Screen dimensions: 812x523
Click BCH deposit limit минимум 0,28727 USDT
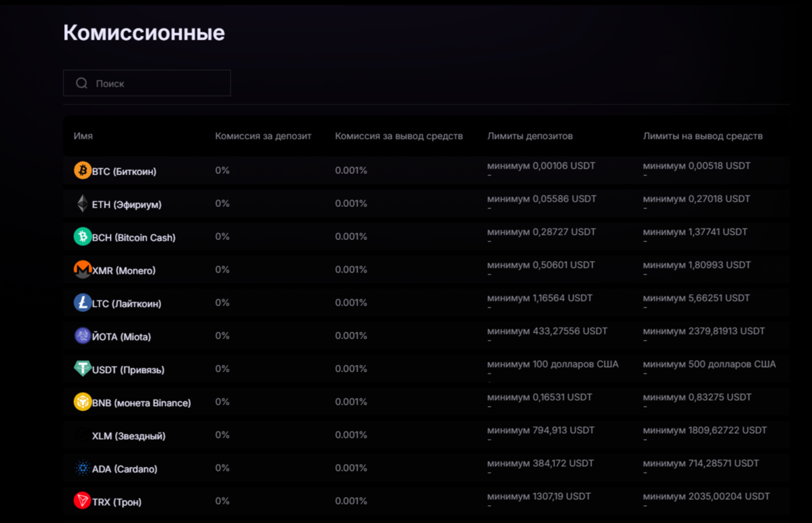point(542,232)
